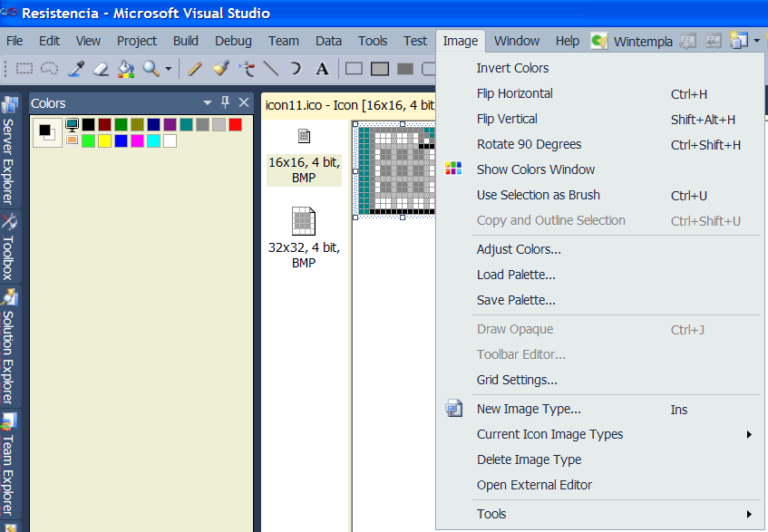Image resolution: width=768 pixels, height=532 pixels.
Task: Choose Use Selection as Brush
Action: tap(600, 195)
